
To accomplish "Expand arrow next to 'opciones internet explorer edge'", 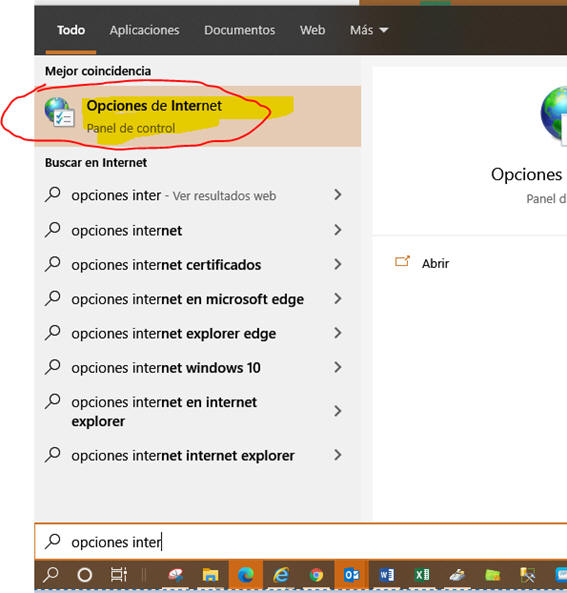I will click(338, 333).
